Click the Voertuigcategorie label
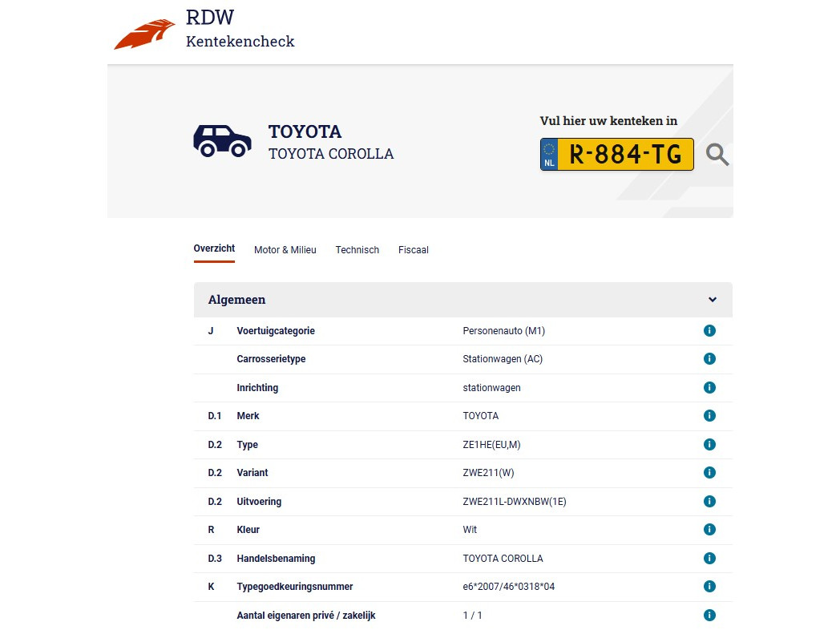Screen dimensions: 840x630 [276, 331]
